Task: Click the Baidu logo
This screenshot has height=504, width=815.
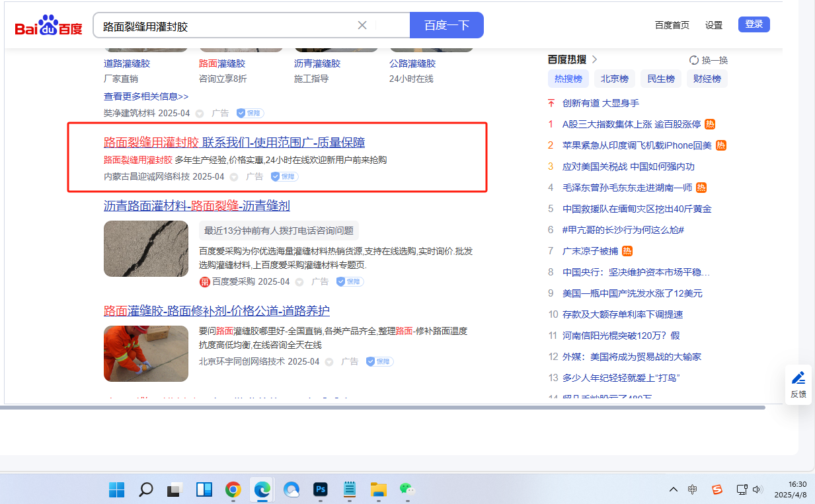Action: coord(49,26)
